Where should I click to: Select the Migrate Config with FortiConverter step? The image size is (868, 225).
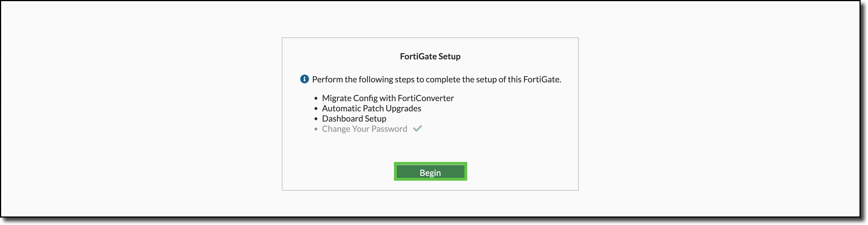click(x=387, y=98)
